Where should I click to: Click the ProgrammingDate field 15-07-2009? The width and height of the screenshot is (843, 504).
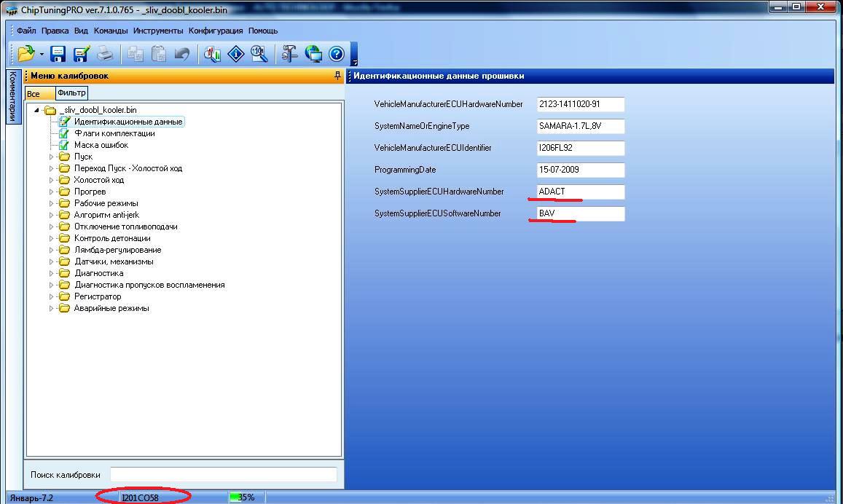pos(581,170)
